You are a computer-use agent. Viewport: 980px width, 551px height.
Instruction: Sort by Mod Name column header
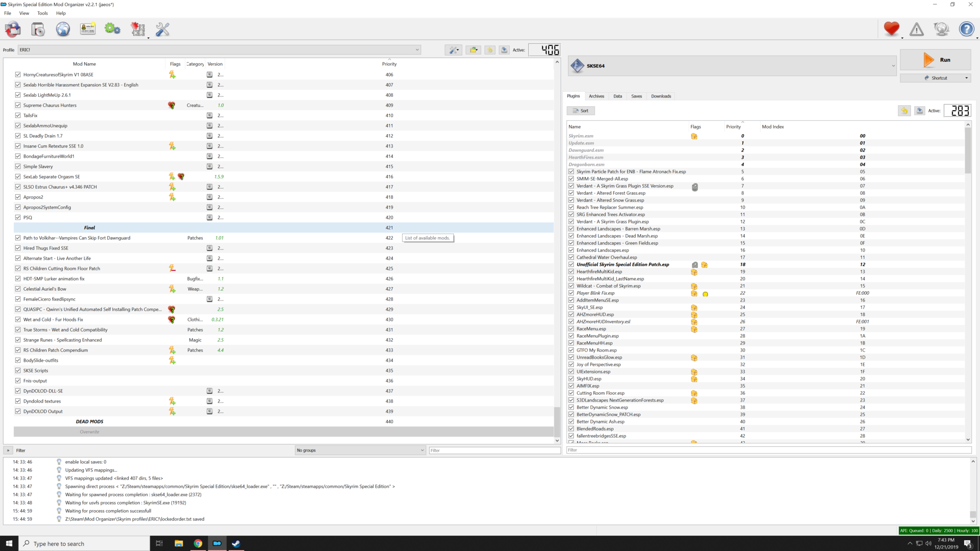click(x=84, y=64)
